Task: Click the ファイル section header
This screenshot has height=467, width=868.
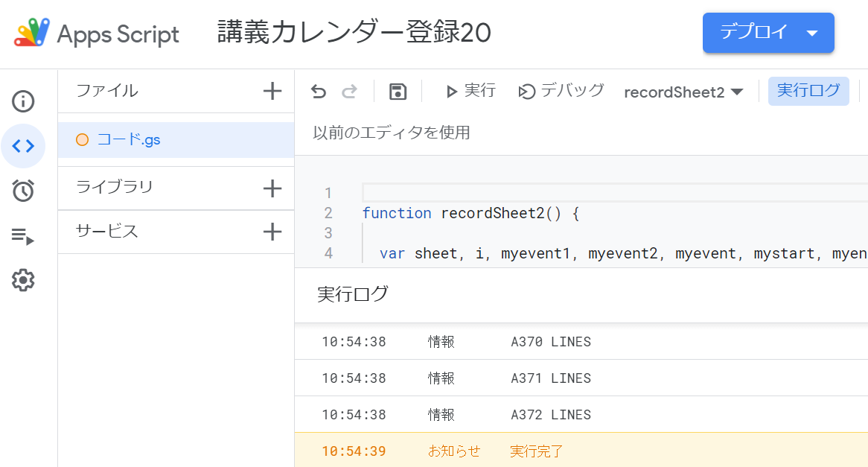Action: (107, 91)
